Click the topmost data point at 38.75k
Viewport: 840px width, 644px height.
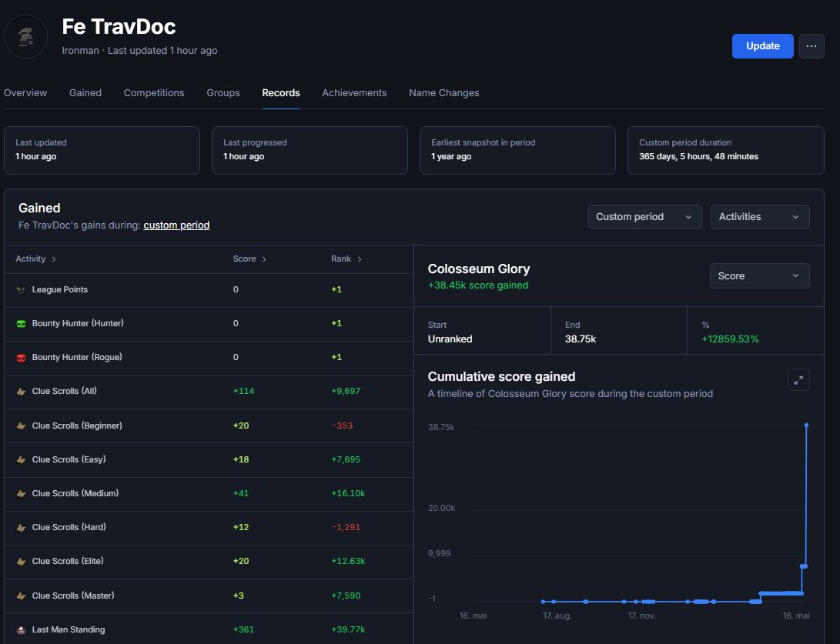pos(805,425)
